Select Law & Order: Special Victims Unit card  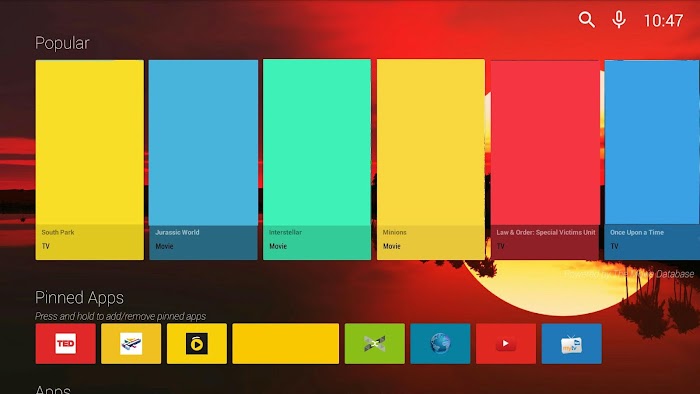pos(545,160)
